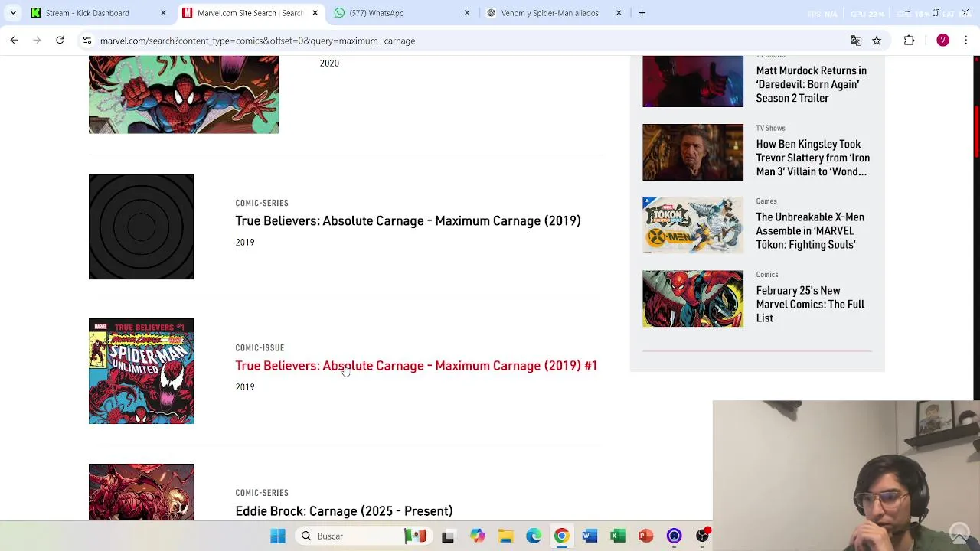Viewport: 980px width, 551px height.
Task: Open File Explorer from the taskbar
Action: [505, 536]
